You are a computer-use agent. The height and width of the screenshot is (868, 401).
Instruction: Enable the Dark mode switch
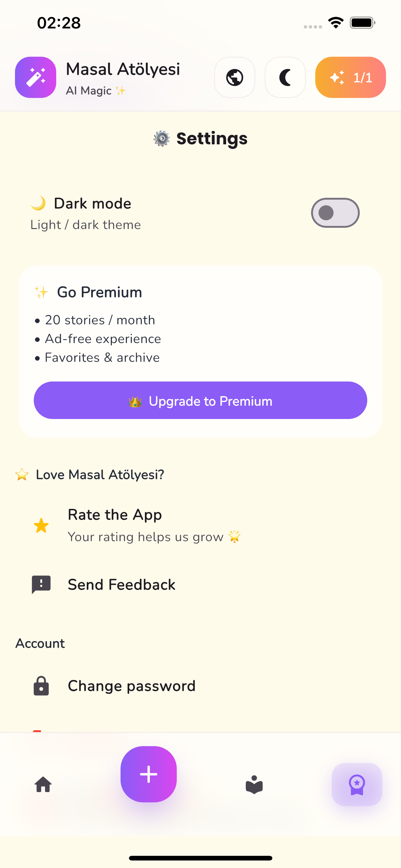tap(335, 212)
